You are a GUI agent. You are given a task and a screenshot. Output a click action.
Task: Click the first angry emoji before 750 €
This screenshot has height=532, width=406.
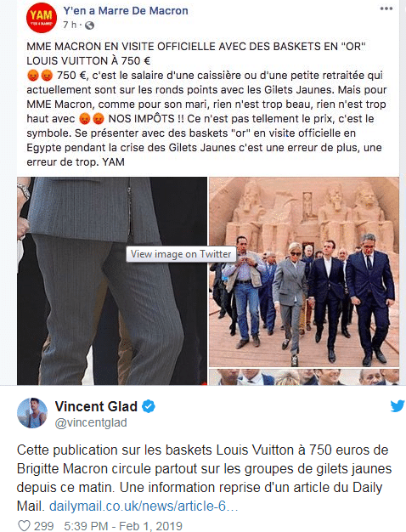coord(33,76)
